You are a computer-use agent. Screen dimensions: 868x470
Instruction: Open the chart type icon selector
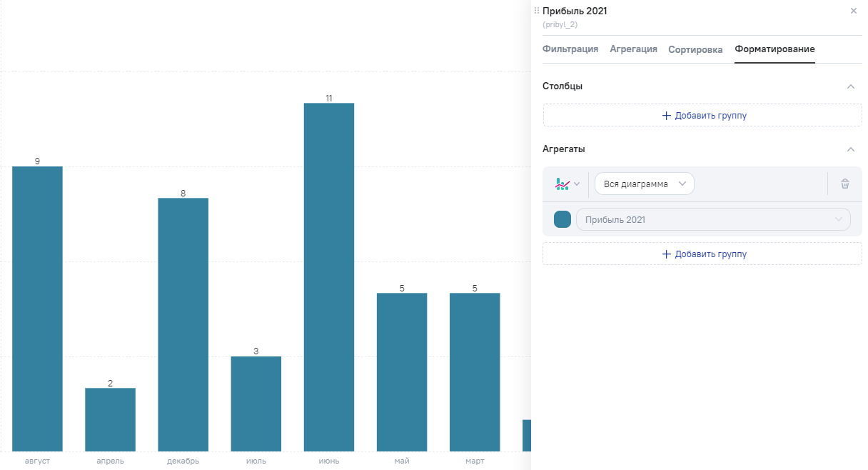(567, 184)
